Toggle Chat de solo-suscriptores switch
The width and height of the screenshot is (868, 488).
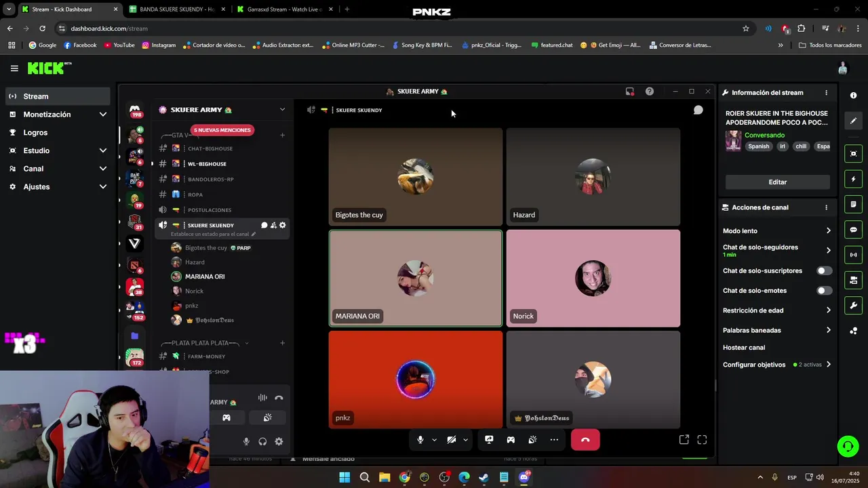pyautogui.click(x=824, y=271)
